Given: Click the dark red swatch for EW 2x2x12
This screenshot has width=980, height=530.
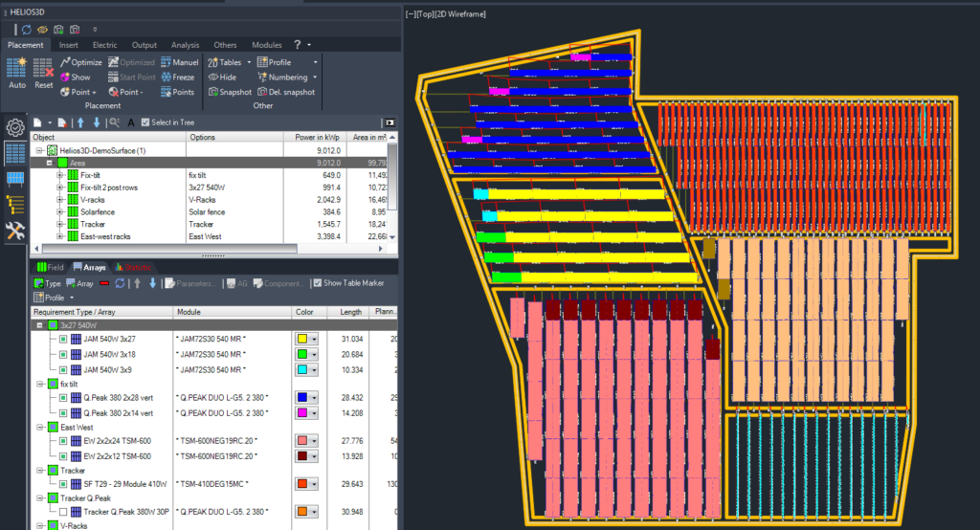Looking at the screenshot, I should pyautogui.click(x=302, y=456).
